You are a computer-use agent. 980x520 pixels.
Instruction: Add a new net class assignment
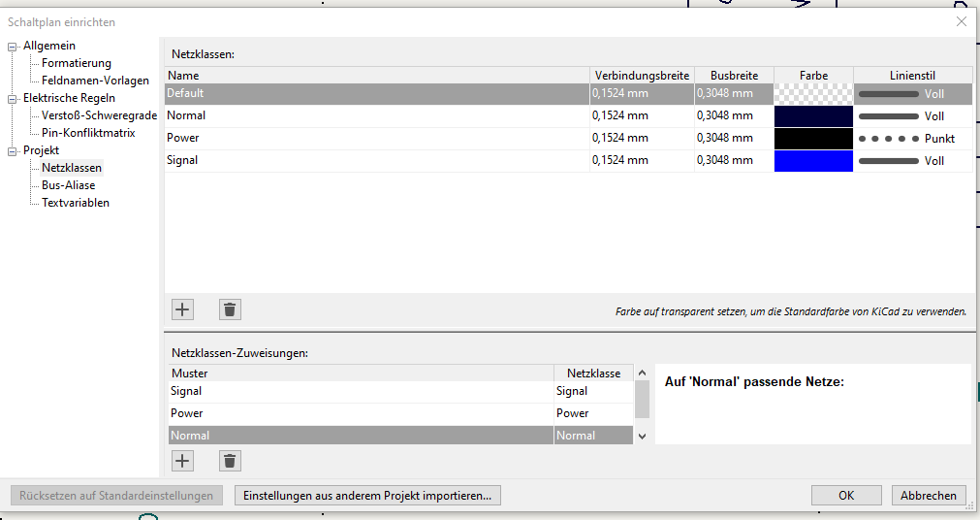pos(182,461)
